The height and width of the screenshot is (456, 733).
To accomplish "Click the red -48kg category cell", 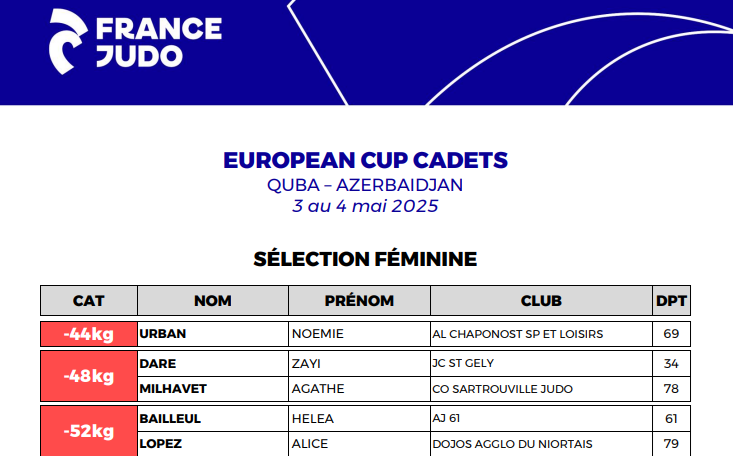I will click(89, 376).
